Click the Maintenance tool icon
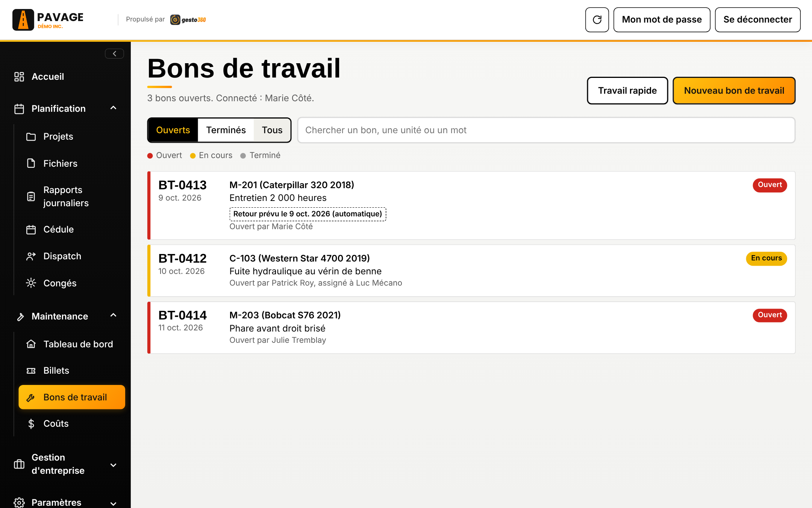Image resolution: width=812 pixels, height=508 pixels. (x=20, y=317)
